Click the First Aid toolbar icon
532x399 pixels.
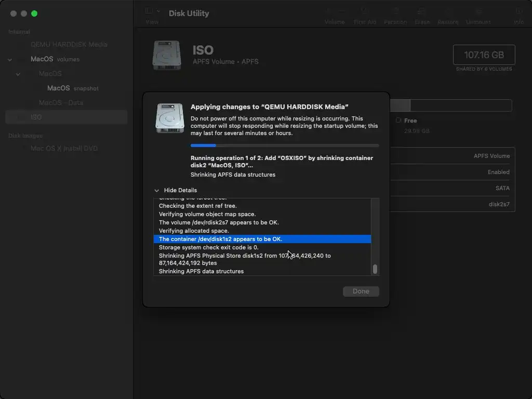click(x=365, y=11)
